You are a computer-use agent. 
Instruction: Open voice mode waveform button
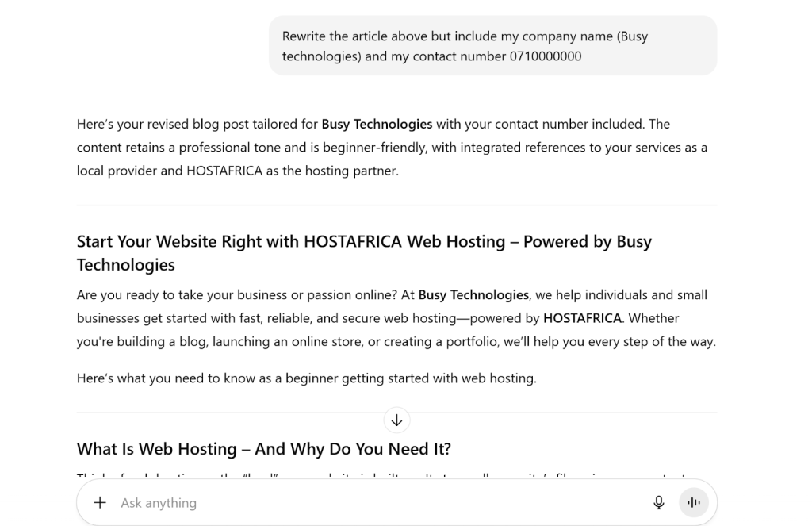click(x=694, y=502)
